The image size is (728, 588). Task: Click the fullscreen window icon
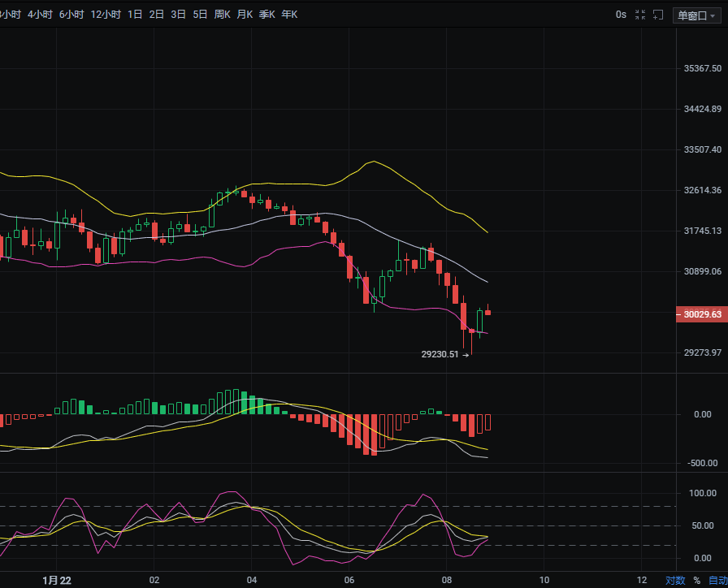pyautogui.click(x=658, y=15)
